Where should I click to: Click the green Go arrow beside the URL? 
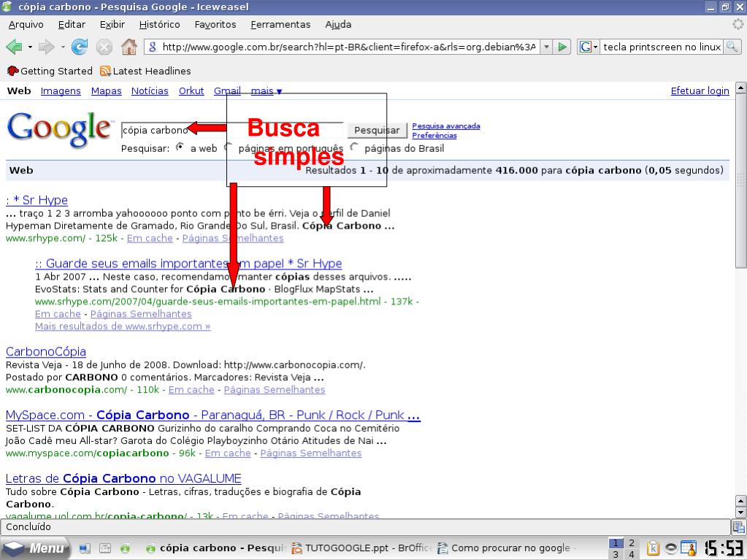coord(562,47)
